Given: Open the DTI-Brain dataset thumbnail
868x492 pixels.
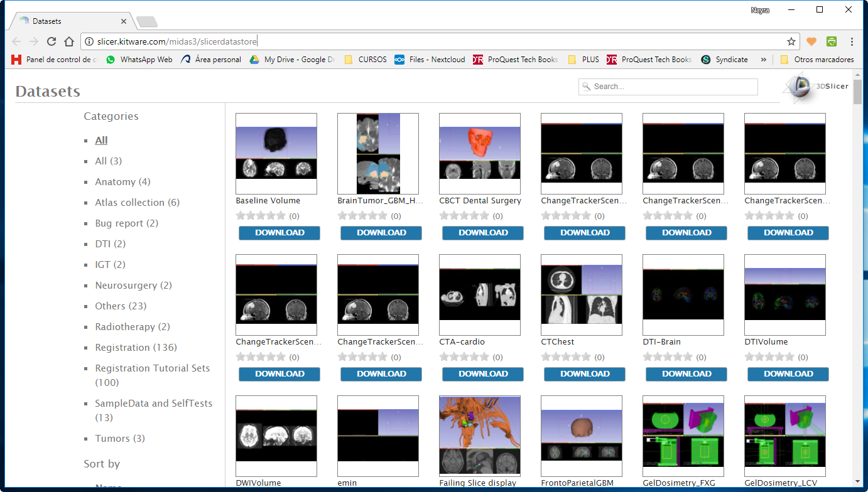Looking at the screenshot, I should tap(683, 295).
